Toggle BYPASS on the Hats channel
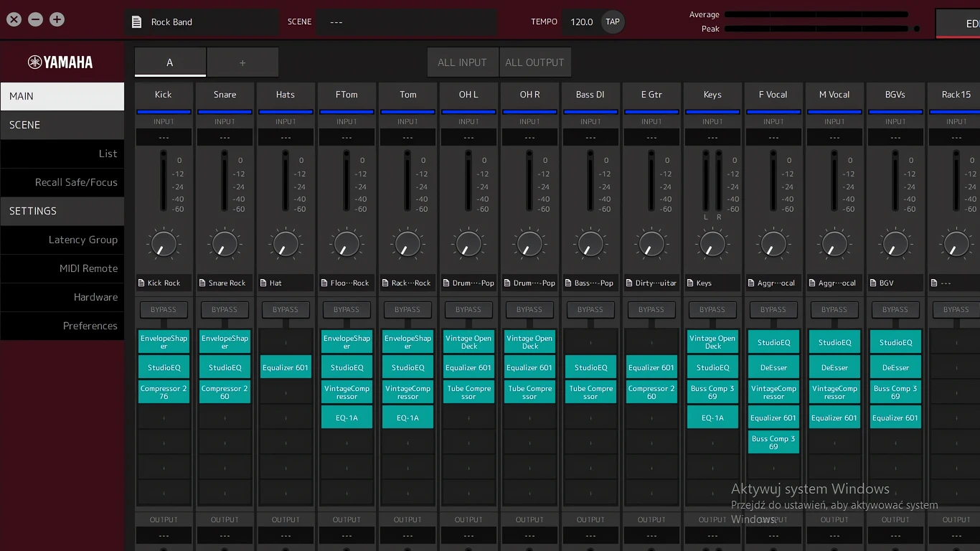This screenshot has width=980, height=551. pos(286,310)
